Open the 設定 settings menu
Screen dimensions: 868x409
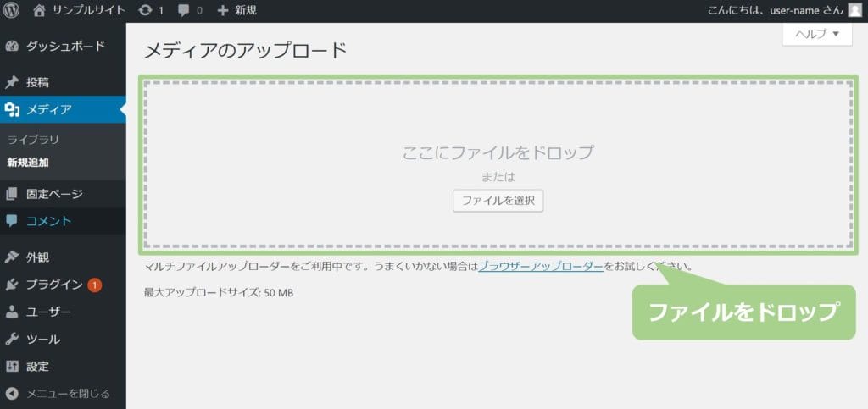[37, 367]
